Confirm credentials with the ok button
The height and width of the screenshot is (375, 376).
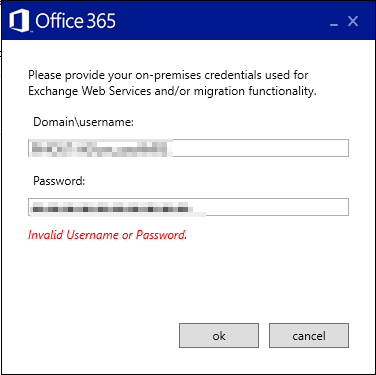(x=219, y=335)
